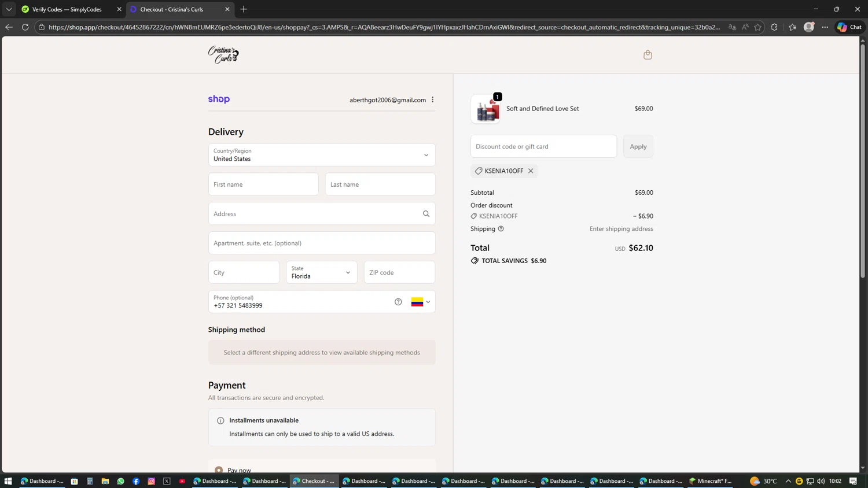Show hidden system tray icons
This screenshot has width=868, height=488.
788,481
